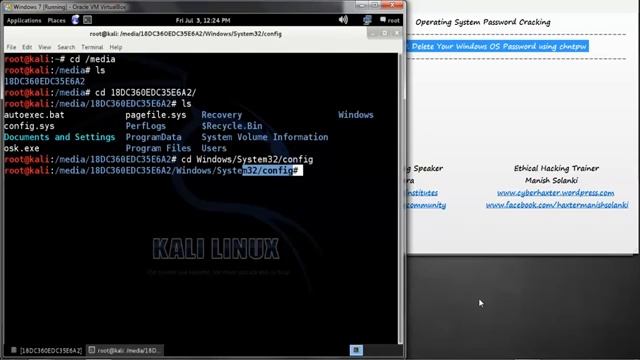Click the Ethical Hacking Trainer text
Viewport: 640px width, 360px height.
[x=556, y=168]
